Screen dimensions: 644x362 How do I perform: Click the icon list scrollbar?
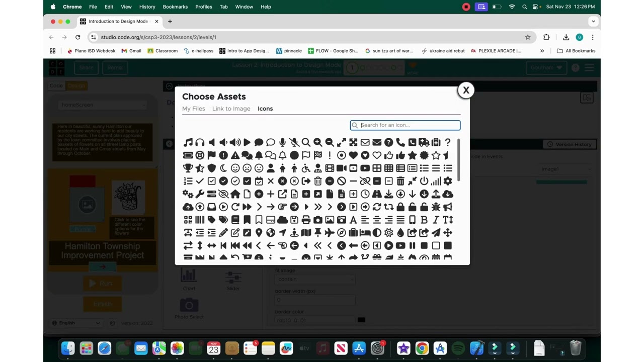(459, 161)
